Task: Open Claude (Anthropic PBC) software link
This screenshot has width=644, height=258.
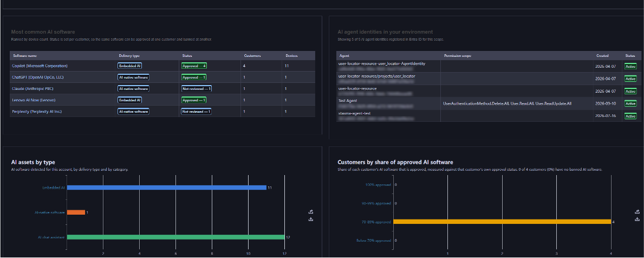Action: [x=32, y=88]
